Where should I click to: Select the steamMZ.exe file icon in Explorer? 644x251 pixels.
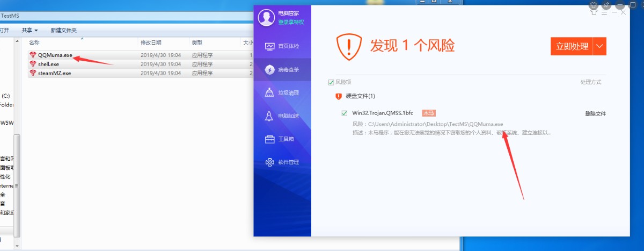(x=33, y=73)
